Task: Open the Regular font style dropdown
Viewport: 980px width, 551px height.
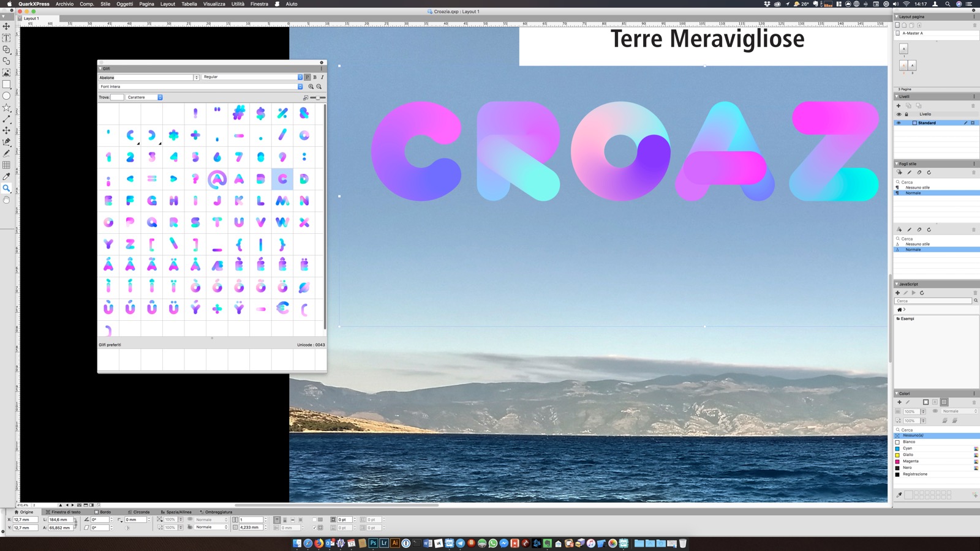Action: 252,77
